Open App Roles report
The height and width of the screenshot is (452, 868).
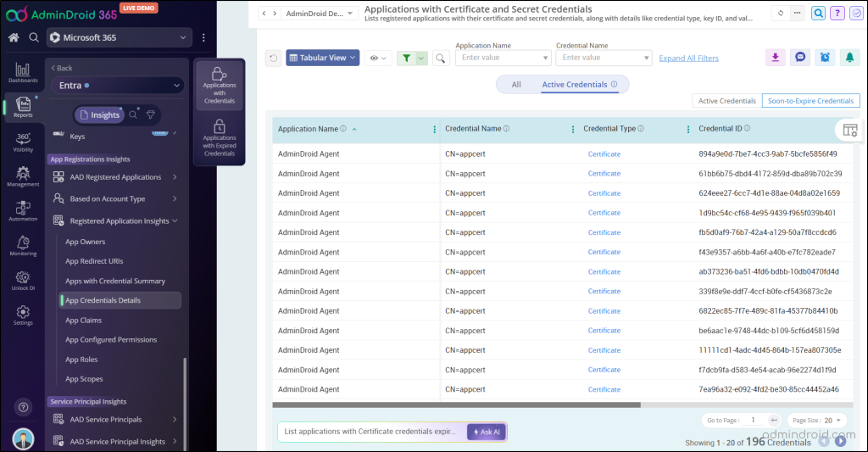(81, 360)
